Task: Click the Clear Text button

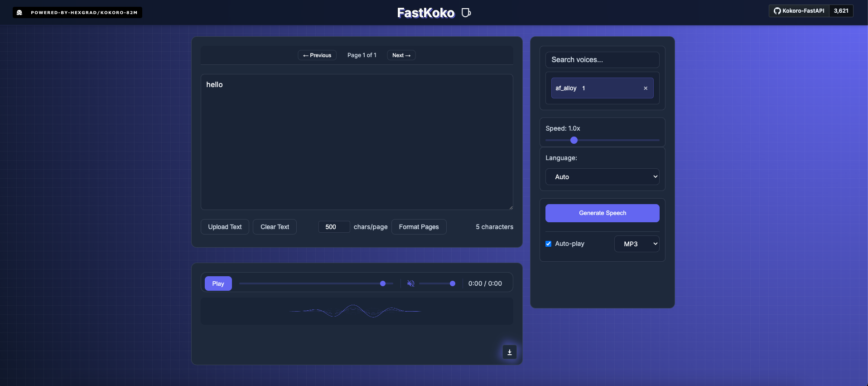Action: pos(275,227)
